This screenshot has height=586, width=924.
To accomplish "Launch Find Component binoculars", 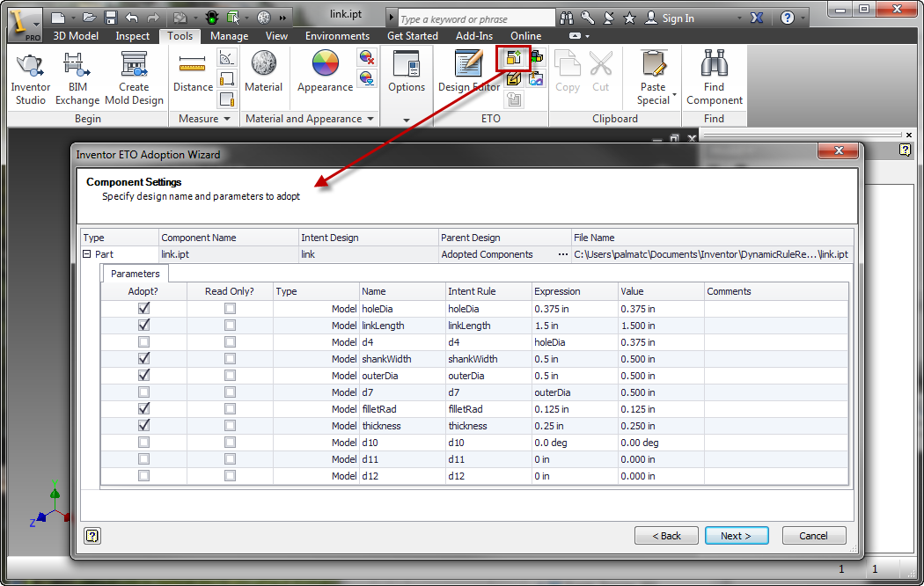I will pos(715,78).
